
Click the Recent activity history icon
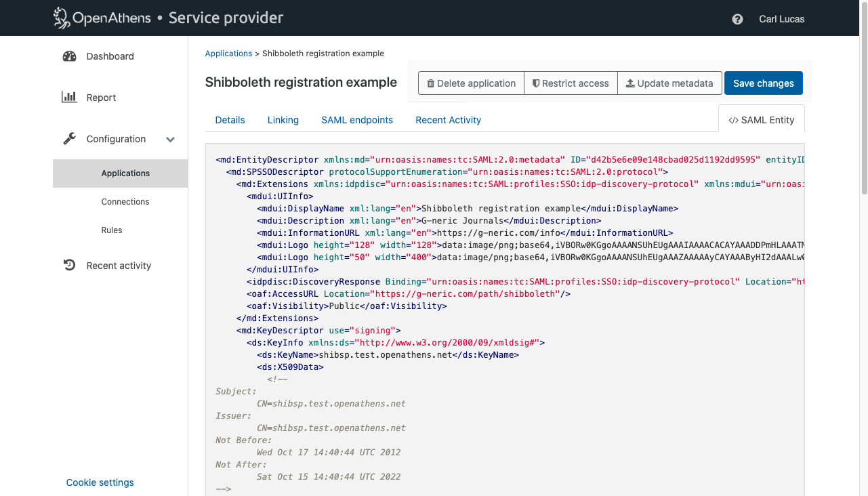pos(69,266)
